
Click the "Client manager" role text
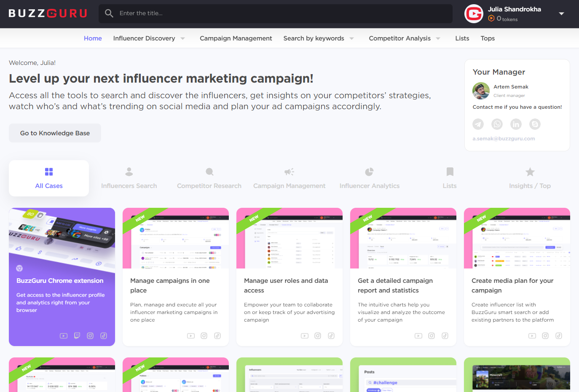pyautogui.click(x=509, y=96)
